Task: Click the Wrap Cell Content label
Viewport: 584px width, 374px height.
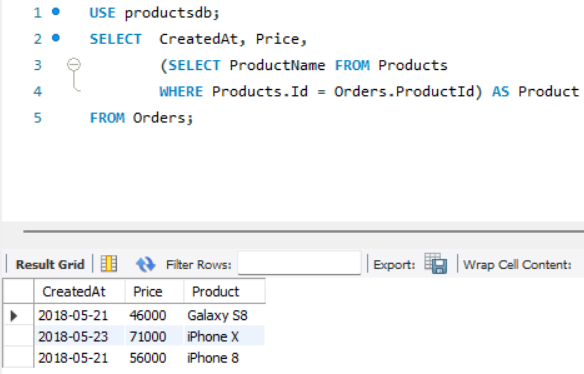Action: pos(517,264)
